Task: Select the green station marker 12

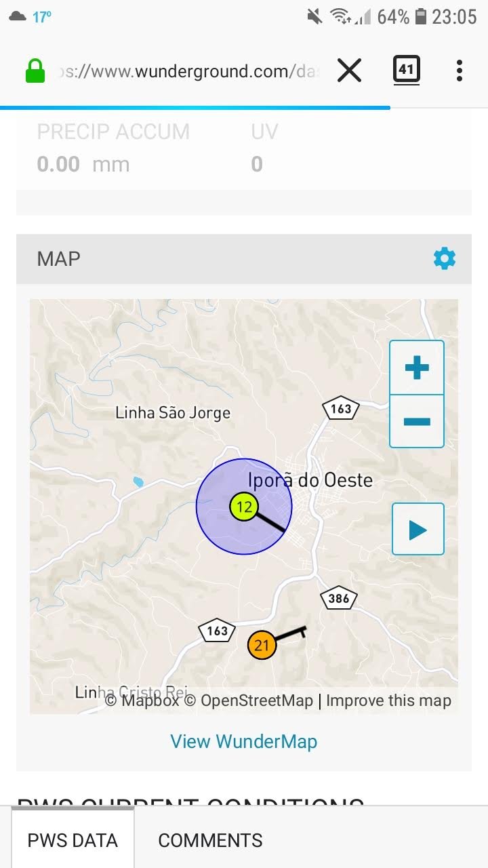Action: (x=244, y=507)
